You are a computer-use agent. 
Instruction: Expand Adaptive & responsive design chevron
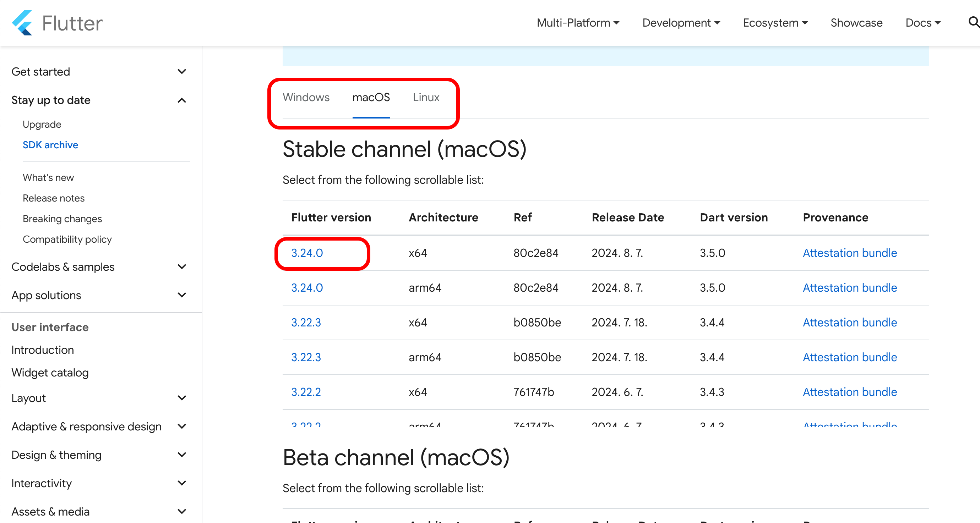[182, 426]
